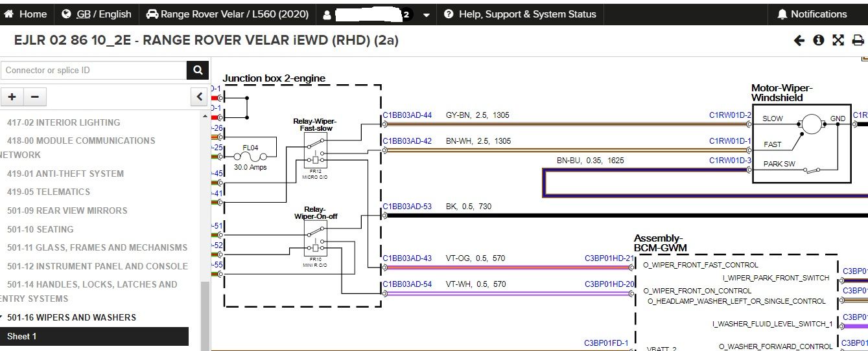Click connector C1BB03AD-54
The image size is (868, 351).
pyautogui.click(x=407, y=284)
